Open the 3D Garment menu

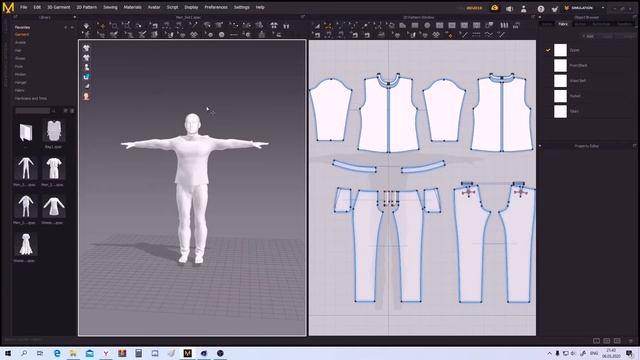coord(58,7)
